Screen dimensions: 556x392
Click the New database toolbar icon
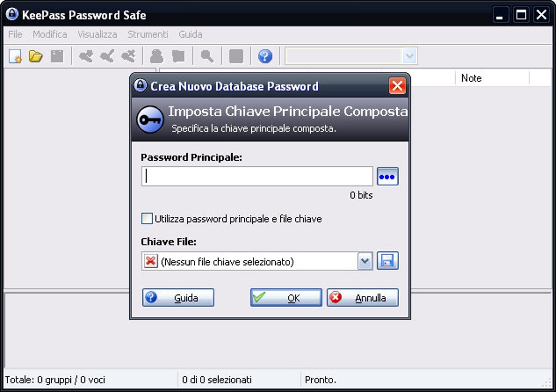pos(15,56)
